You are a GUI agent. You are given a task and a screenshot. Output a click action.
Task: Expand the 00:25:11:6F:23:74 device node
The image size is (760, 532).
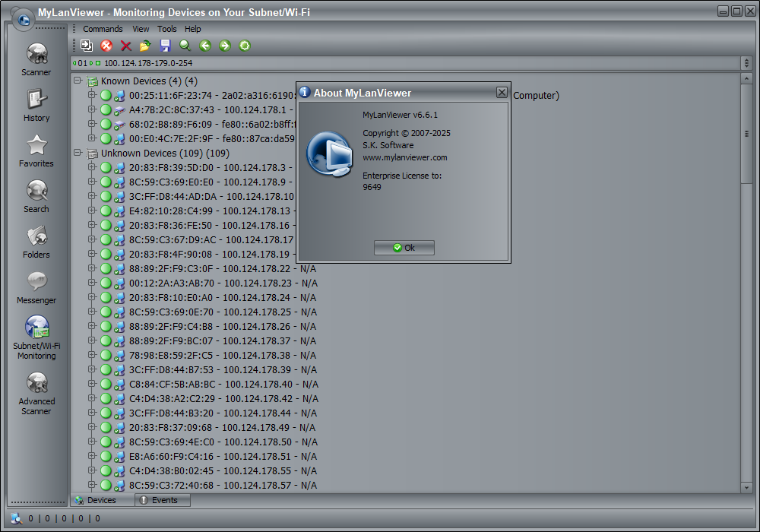click(91, 95)
